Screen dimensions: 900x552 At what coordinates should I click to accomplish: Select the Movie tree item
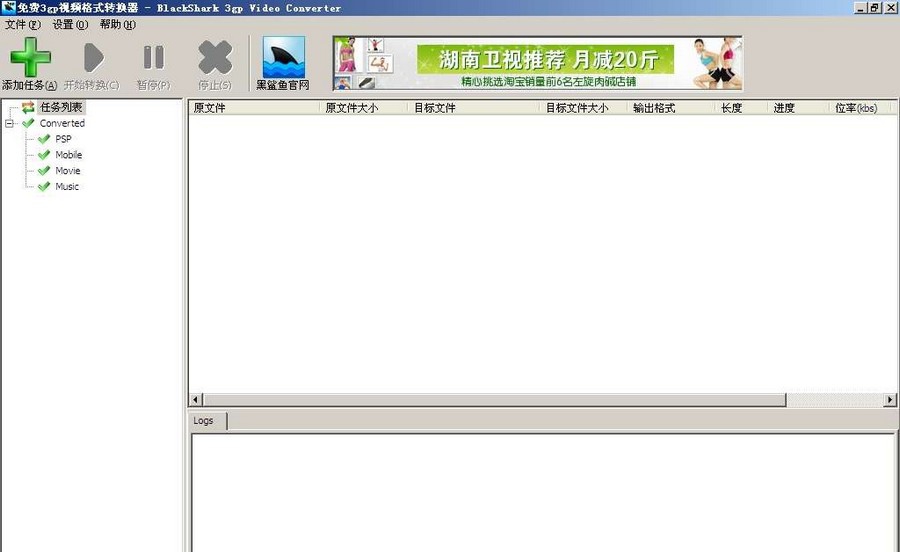pyautogui.click(x=68, y=171)
